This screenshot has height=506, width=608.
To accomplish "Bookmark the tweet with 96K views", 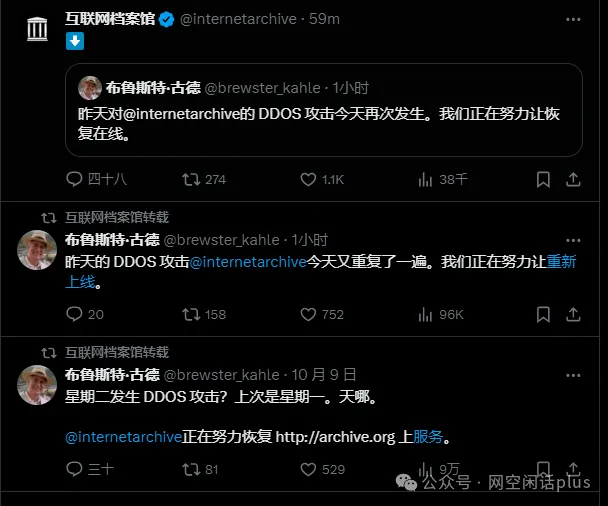I will 543,314.
